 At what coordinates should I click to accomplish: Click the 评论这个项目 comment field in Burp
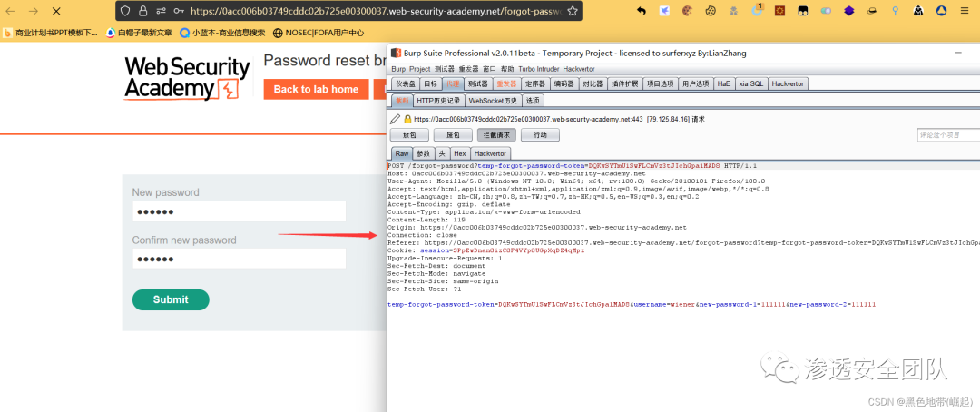[947, 134]
